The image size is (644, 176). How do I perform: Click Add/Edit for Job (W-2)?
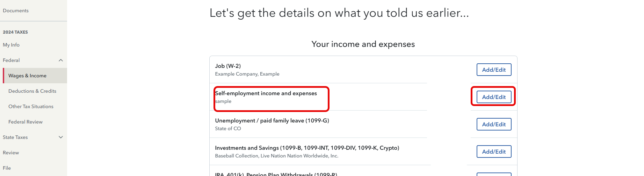coord(494,70)
